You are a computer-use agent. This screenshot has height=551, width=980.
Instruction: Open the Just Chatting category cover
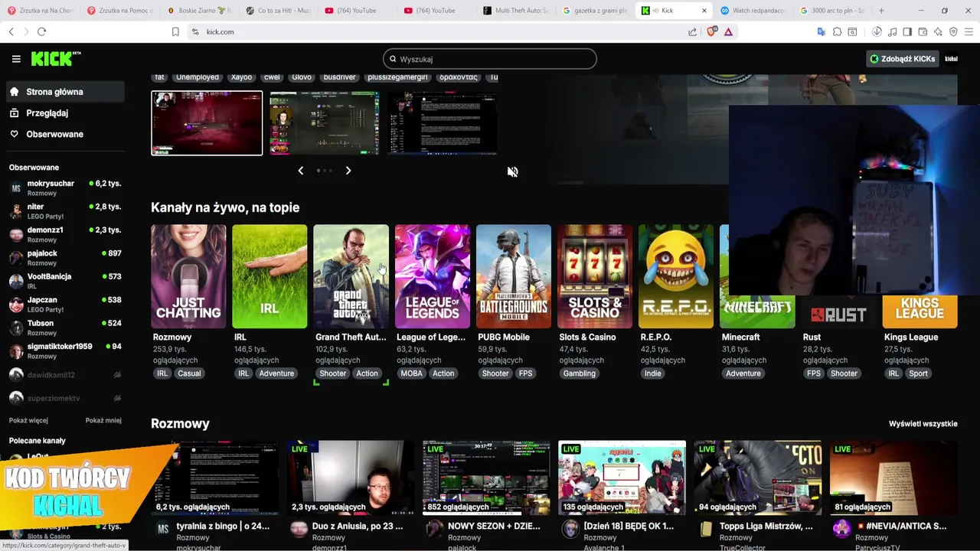pos(188,276)
